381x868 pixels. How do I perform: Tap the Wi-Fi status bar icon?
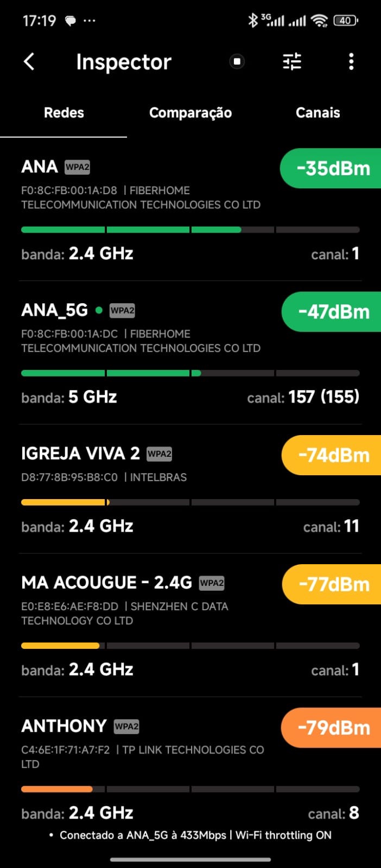click(x=320, y=21)
